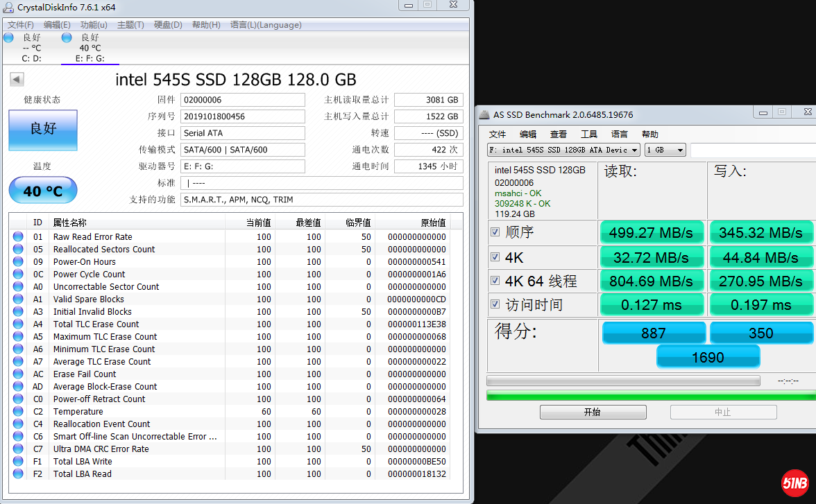The image size is (816, 504).
Task: Click the transfer mode SATA/600 field
Action: (243, 150)
